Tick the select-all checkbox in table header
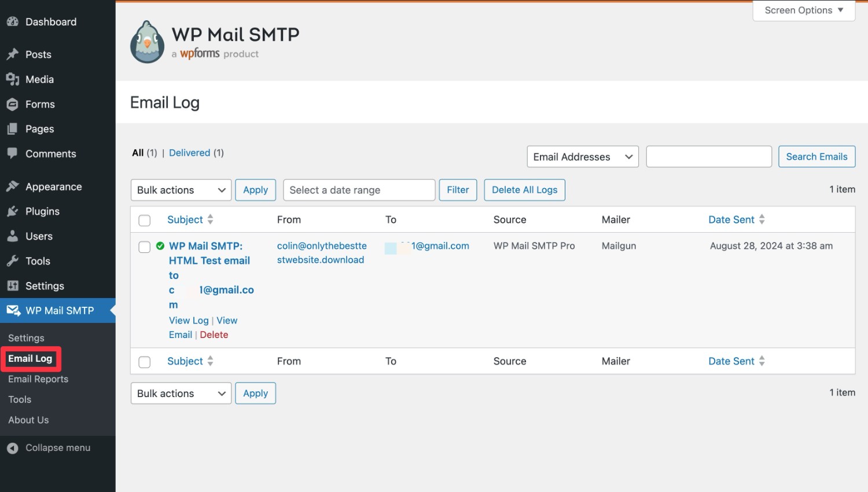Image resolution: width=868 pixels, height=492 pixels. [145, 221]
